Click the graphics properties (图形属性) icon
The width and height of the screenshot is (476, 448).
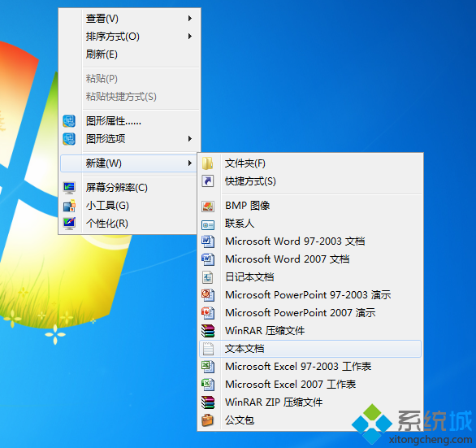click(69, 121)
